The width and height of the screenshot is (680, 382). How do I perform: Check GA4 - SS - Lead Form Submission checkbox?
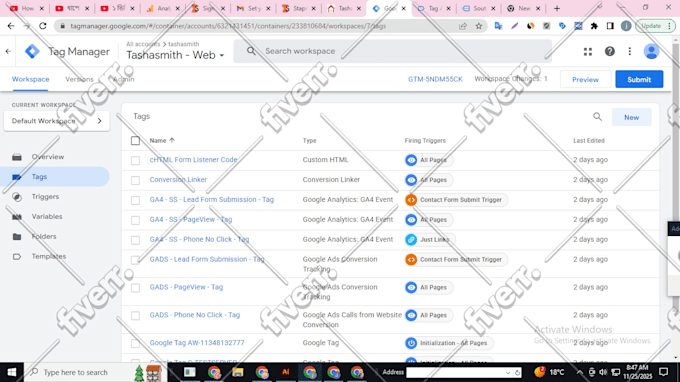click(x=135, y=200)
